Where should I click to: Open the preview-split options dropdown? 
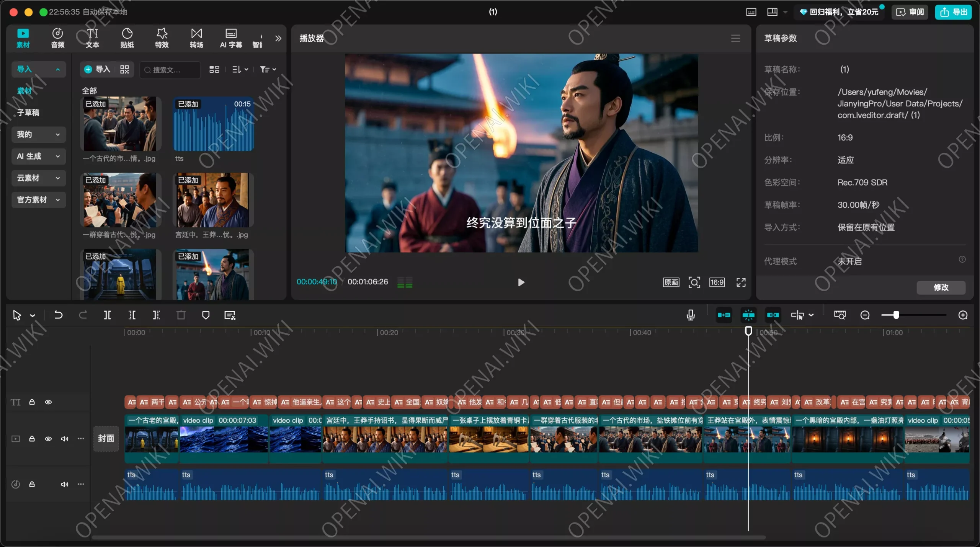point(811,315)
